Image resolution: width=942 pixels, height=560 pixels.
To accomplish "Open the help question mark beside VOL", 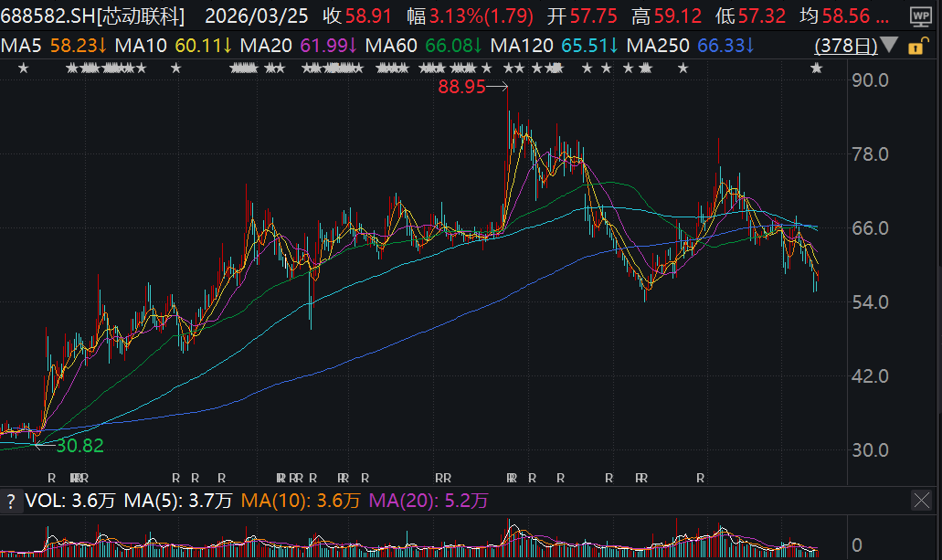I will pos(11,501).
